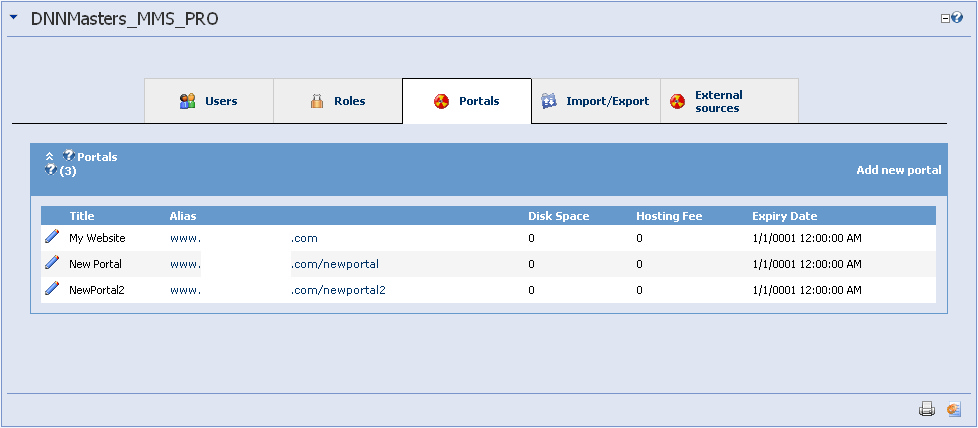The width and height of the screenshot is (978, 428).
Task: Edit New Portal with pencil icon
Action: pyautogui.click(x=52, y=263)
